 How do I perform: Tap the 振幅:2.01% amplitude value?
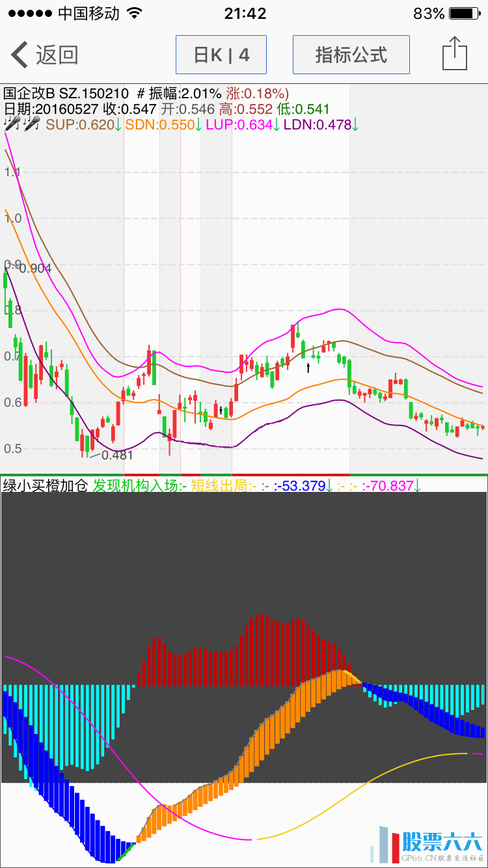tap(185, 94)
